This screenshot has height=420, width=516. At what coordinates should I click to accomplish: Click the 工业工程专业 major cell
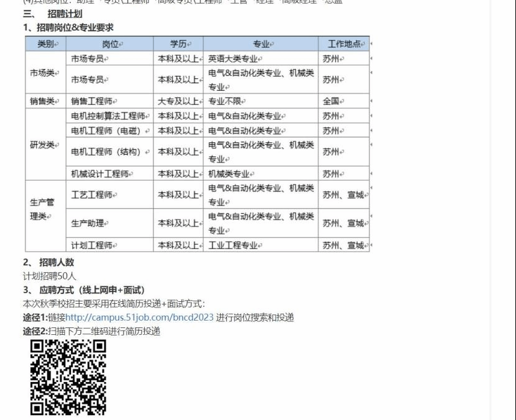[x=233, y=245]
